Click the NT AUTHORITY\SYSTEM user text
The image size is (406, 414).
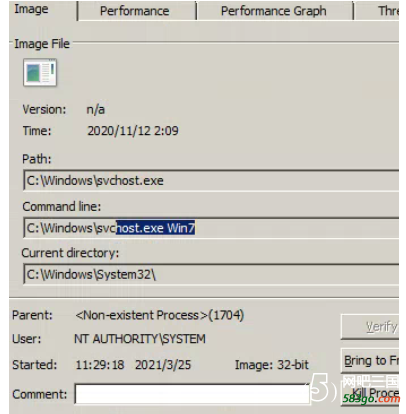point(140,339)
